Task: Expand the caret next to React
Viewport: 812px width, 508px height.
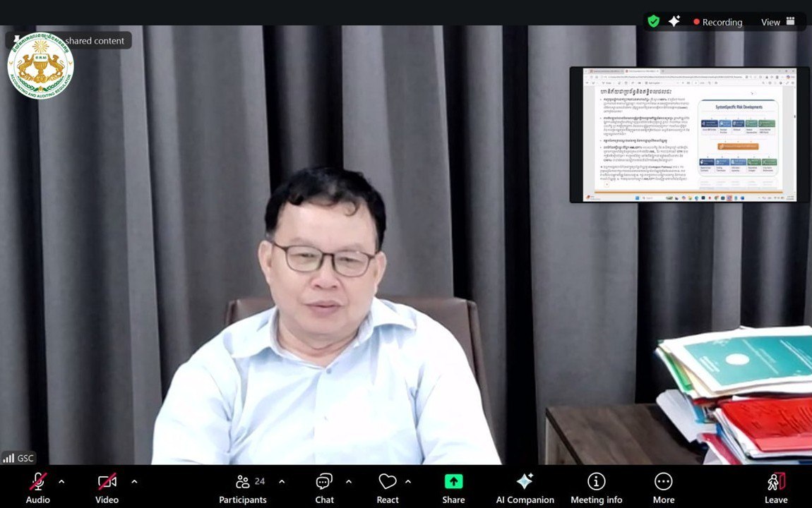Action: point(407,482)
